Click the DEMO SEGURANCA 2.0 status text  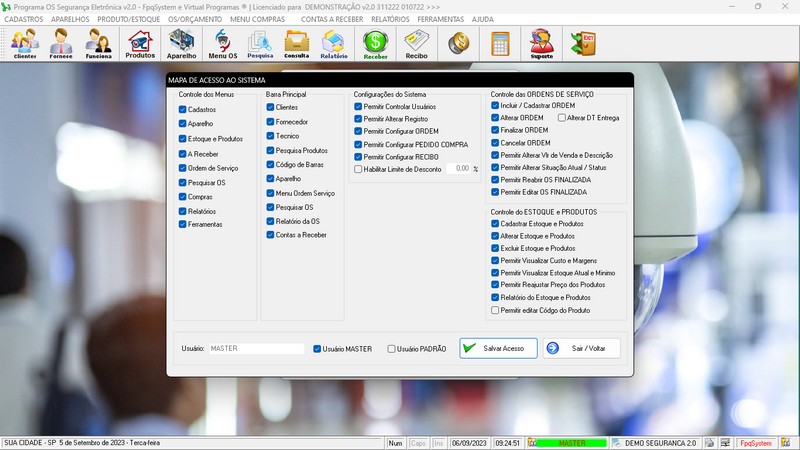point(660,443)
